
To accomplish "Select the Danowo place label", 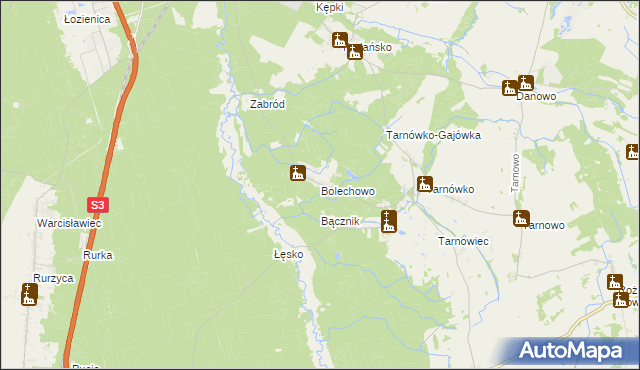I will tap(536, 96).
